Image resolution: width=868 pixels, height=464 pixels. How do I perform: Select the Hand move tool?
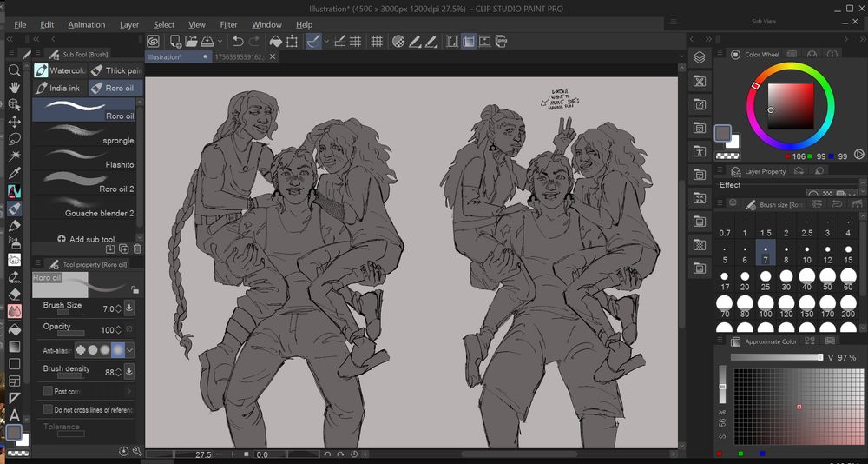[15, 87]
